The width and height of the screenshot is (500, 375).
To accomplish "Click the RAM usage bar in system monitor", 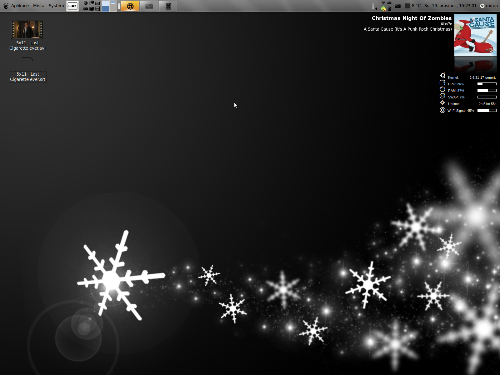I will 487,90.
